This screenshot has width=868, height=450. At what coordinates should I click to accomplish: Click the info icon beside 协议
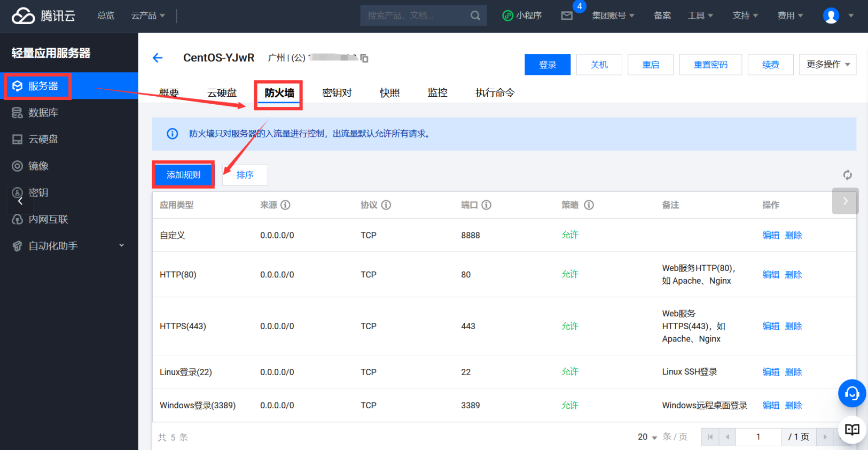coord(386,205)
